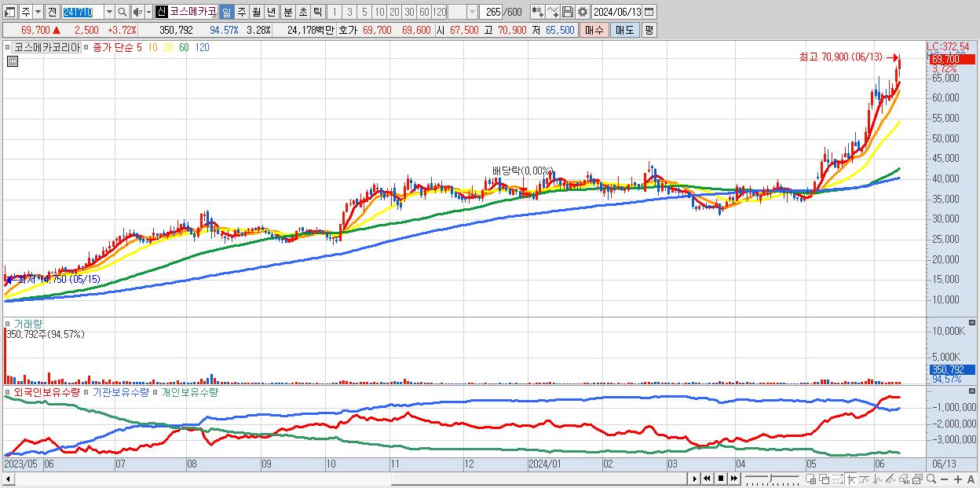Click the small icon left of 거래량 label
The width and height of the screenshot is (980, 488).
pyautogui.click(x=9, y=323)
